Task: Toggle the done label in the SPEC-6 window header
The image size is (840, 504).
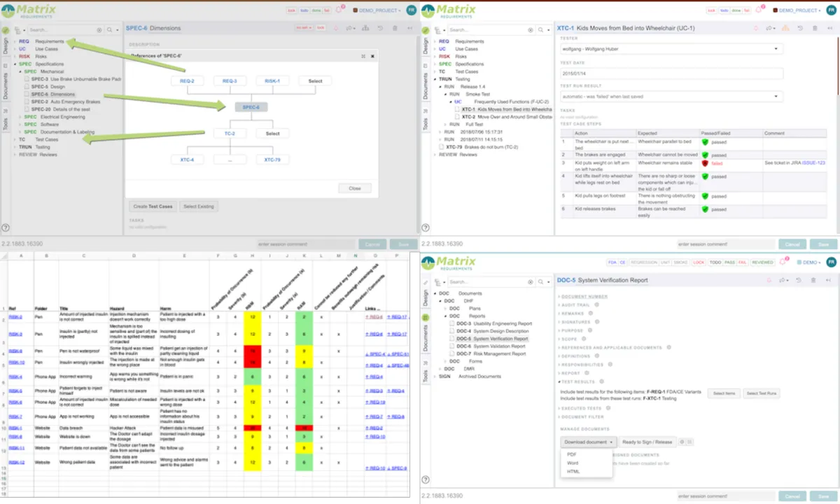Action: (x=316, y=10)
